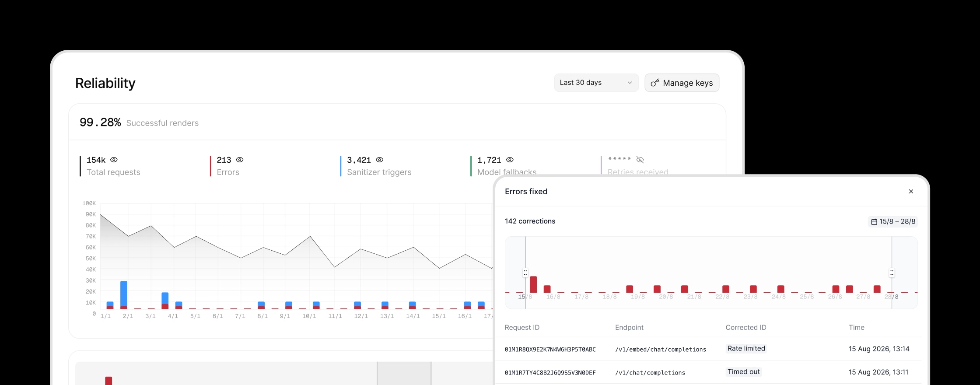Open the 15/8 – 28/8 date range picker
The height and width of the screenshot is (385, 980).
893,221
